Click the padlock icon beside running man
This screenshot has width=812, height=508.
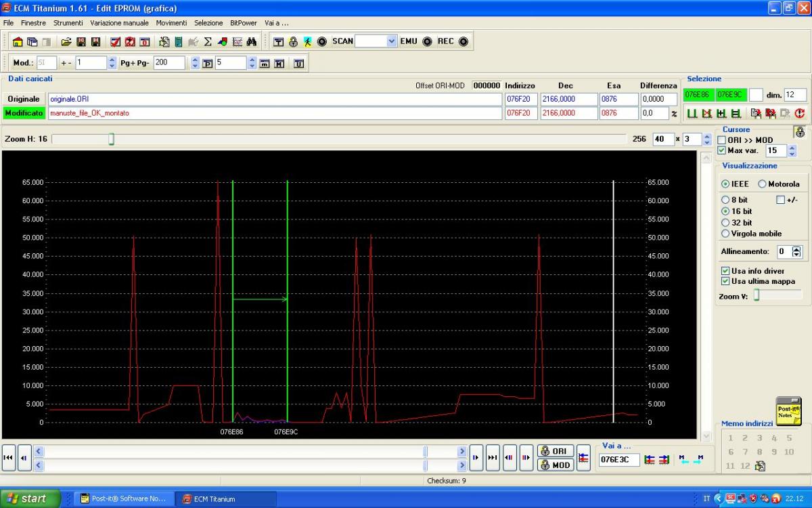tap(293, 41)
